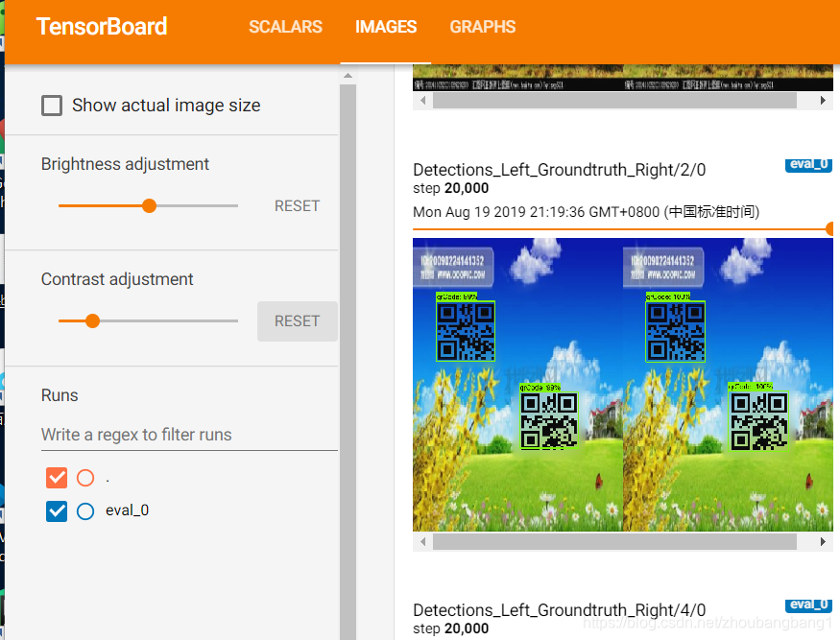Viewport: 840px width, 640px height.
Task: Click the Detections_Left_Groundtruth_Right/2/0 image
Action: tap(622, 385)
